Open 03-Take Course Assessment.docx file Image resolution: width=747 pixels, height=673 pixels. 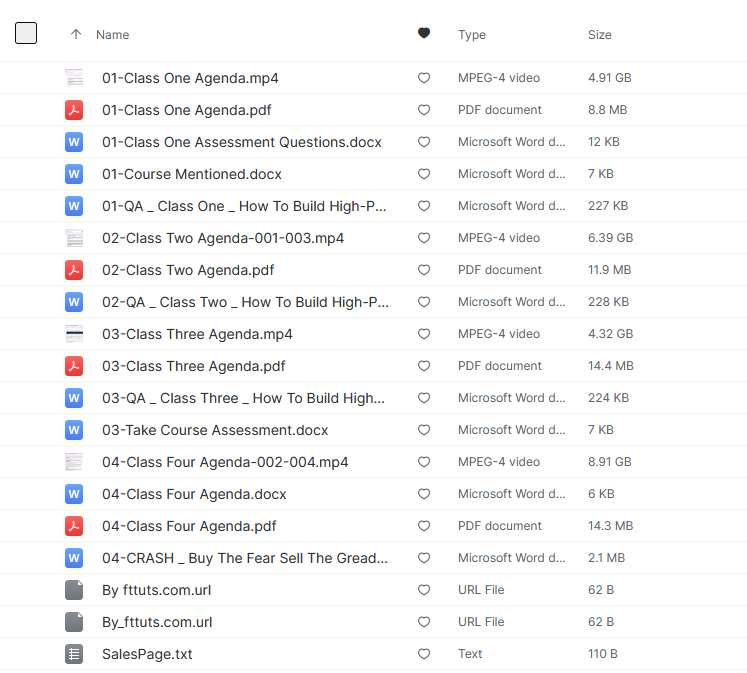point(215,430)
